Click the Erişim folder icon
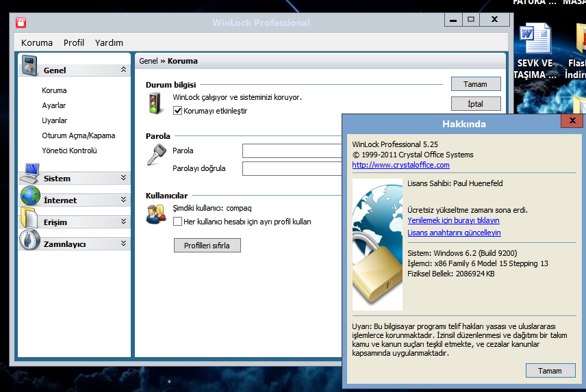This screenshot has height=392, width=586. pyautogui.click(x=29, y=218)
